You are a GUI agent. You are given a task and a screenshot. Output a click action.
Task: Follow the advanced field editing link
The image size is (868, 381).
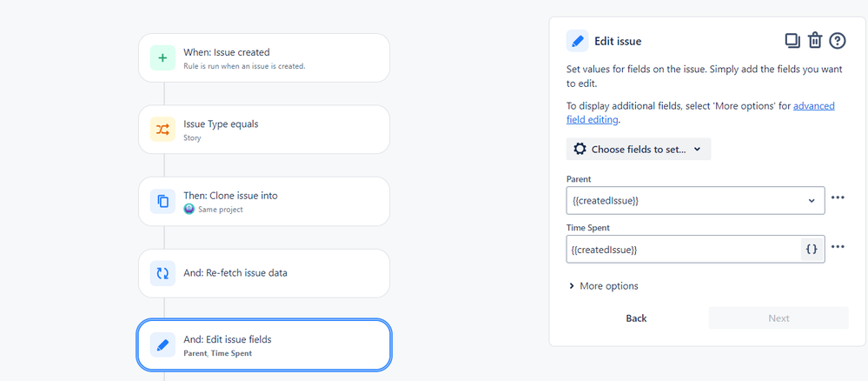click(x=700, y=112)
